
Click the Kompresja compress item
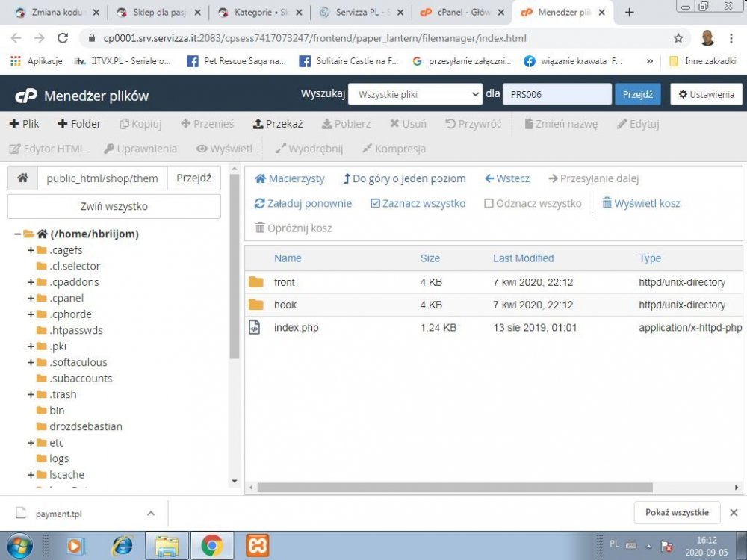394,149
